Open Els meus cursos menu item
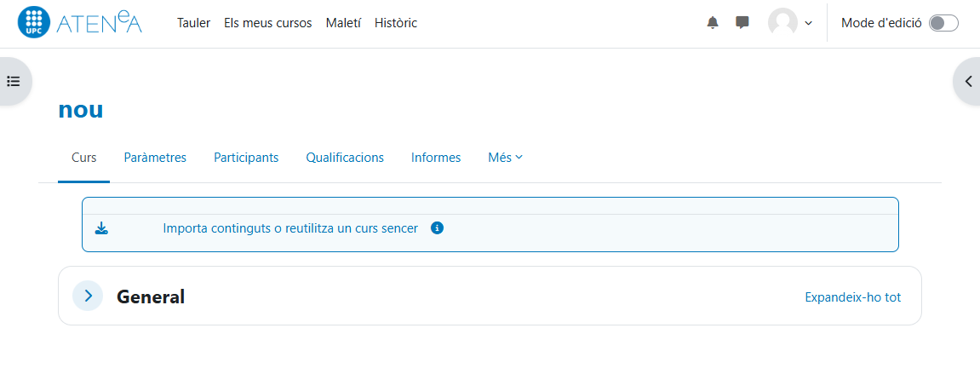Viewport: 980px width, 380px height. (x=267, y=23)
